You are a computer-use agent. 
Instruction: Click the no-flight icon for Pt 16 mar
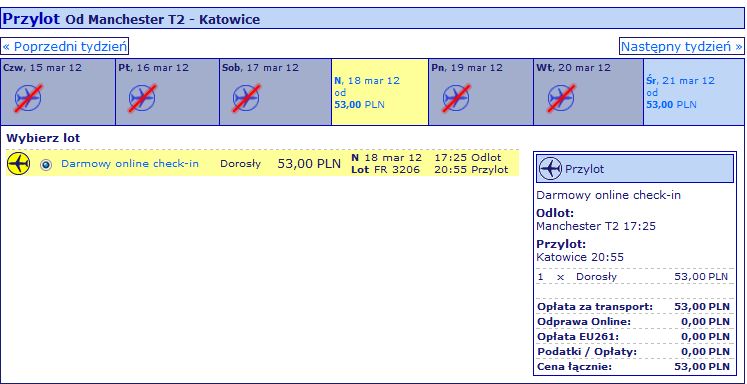(x=142, y=98)
